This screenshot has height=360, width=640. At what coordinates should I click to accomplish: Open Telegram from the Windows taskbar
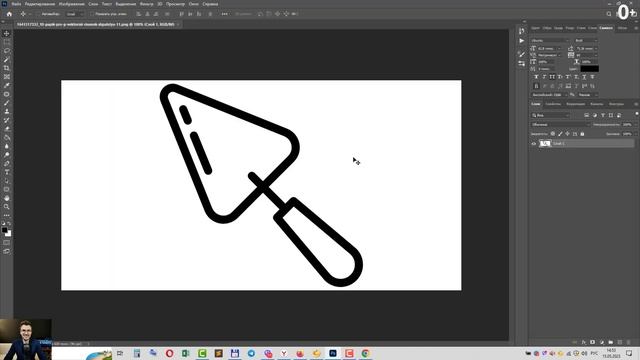pyautogui.click(x=251, y=353)
